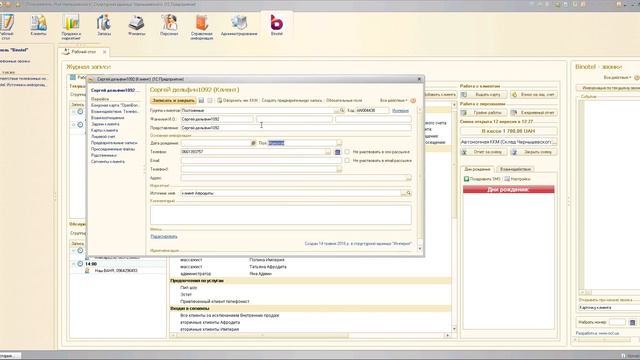
Task: Select the Дни рождения tab
Action: (x=478, y=169)
